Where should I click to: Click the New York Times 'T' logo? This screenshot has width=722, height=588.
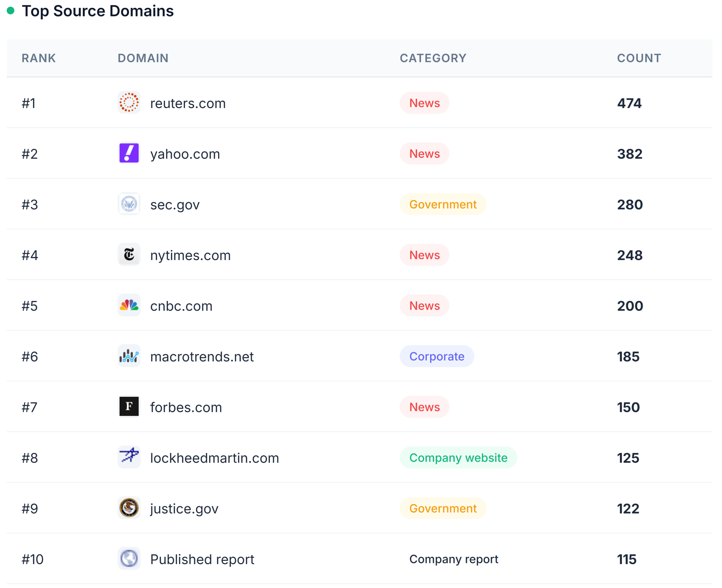coord(129,255)
